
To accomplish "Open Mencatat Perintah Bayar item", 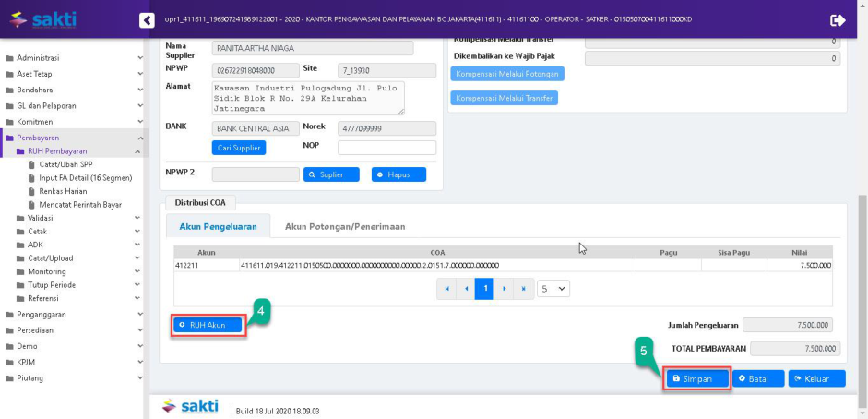I will pos(79,205).
